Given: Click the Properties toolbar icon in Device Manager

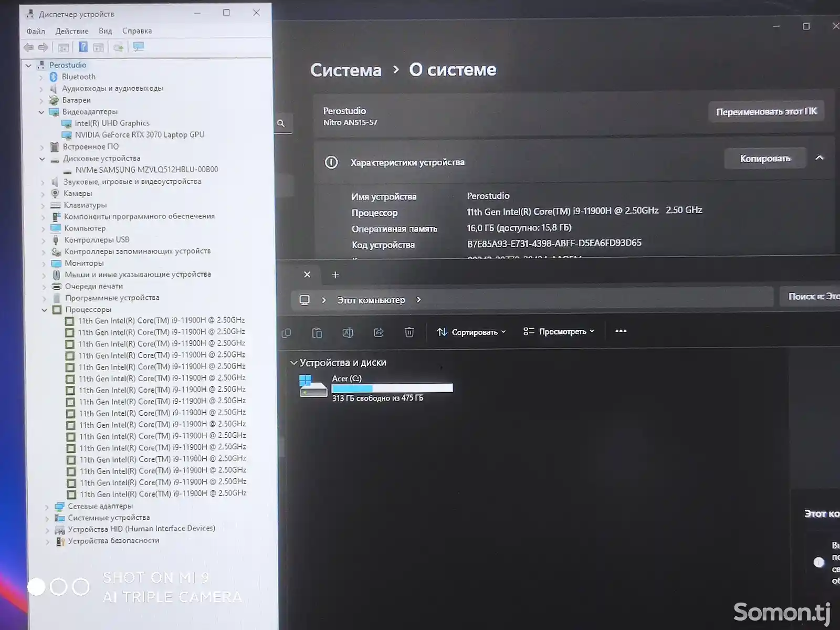Looking at the screenshot, I should coord(63,48).
